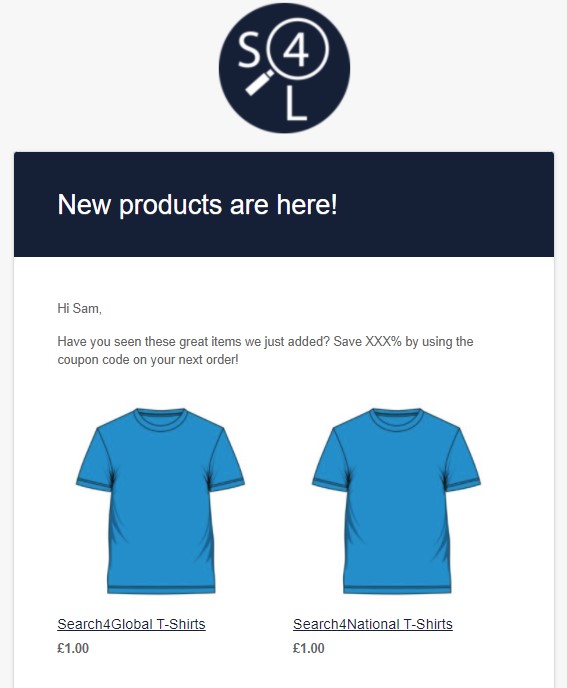The height and width of the screenshot is (688, 567).
Task: Click the S4L magnifying glass logo
Action: click(284, 68)
